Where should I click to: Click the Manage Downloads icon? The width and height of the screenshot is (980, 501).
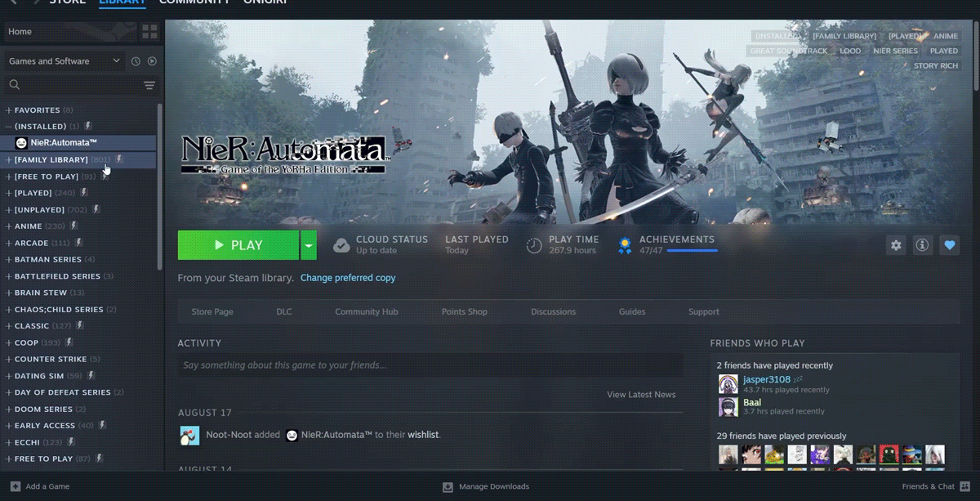(x=448, y=486)
